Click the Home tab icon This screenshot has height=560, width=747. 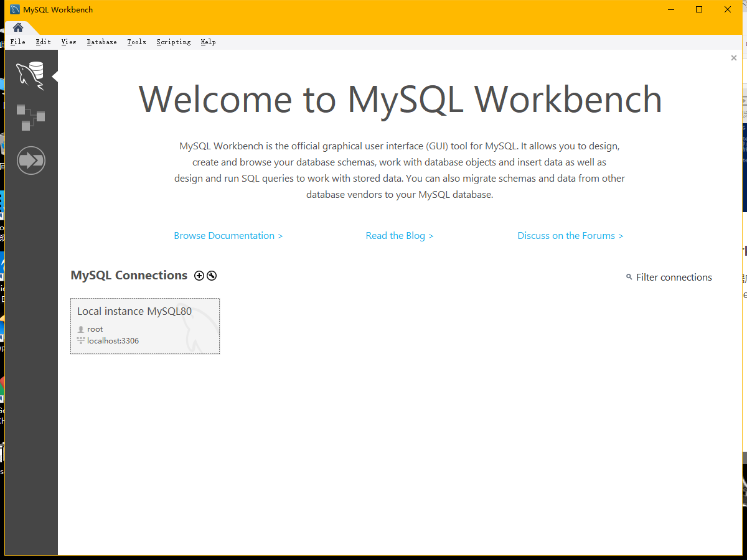click(18, 27)
